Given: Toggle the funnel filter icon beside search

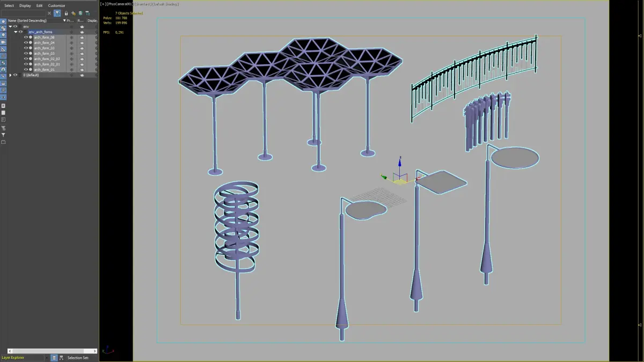Looking at the screenshot, I should point(57,13).
